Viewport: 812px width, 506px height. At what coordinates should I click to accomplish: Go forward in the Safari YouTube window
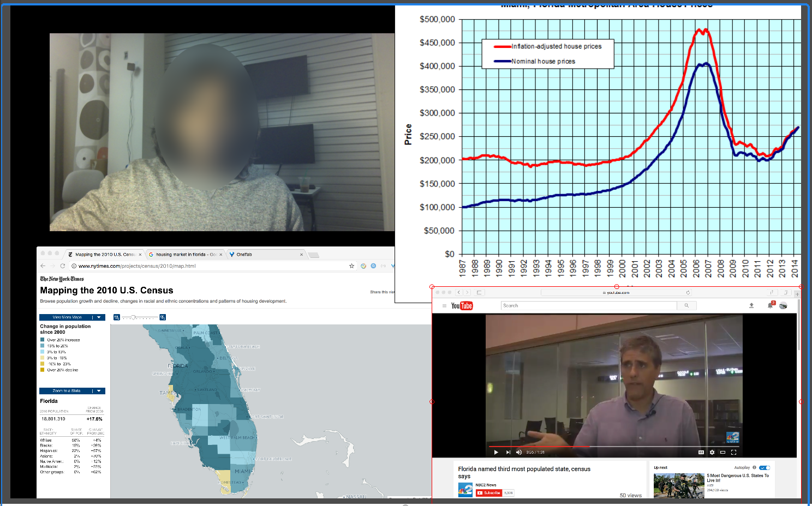point(467,292)
